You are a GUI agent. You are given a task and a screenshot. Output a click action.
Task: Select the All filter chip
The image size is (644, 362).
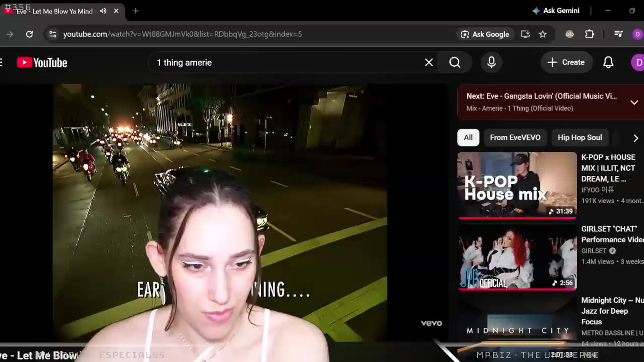[468, 138]
